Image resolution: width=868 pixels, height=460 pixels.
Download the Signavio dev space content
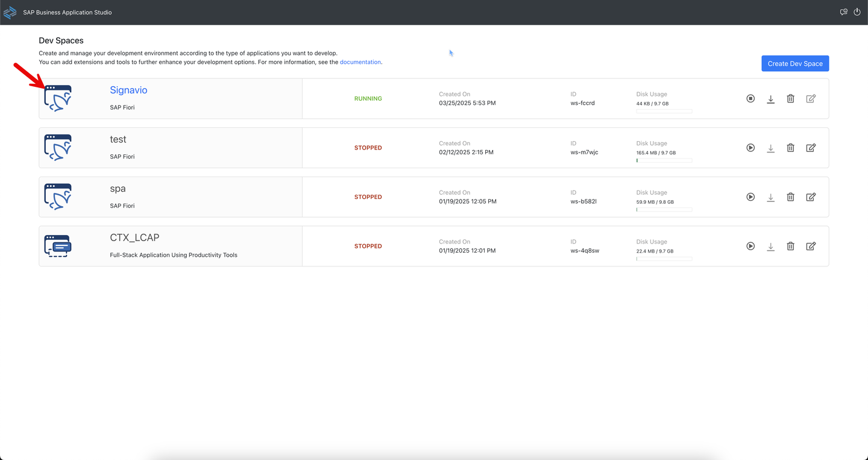[770, 99]
